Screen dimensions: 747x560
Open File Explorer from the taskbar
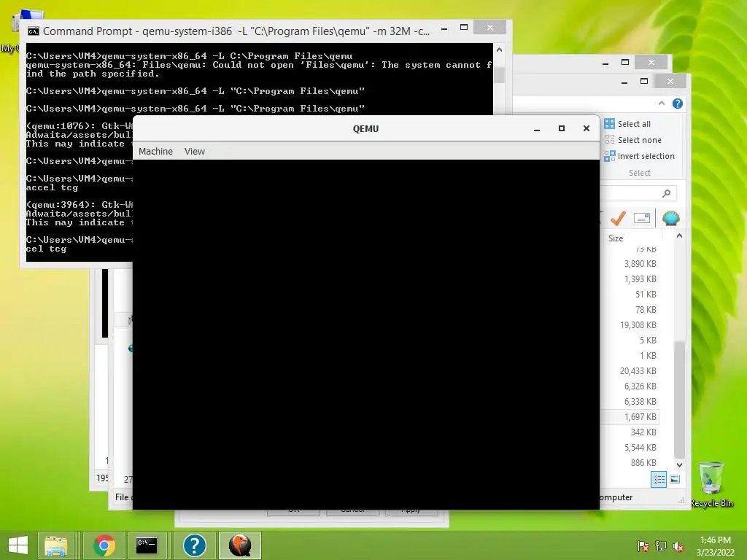click(55, 545)
